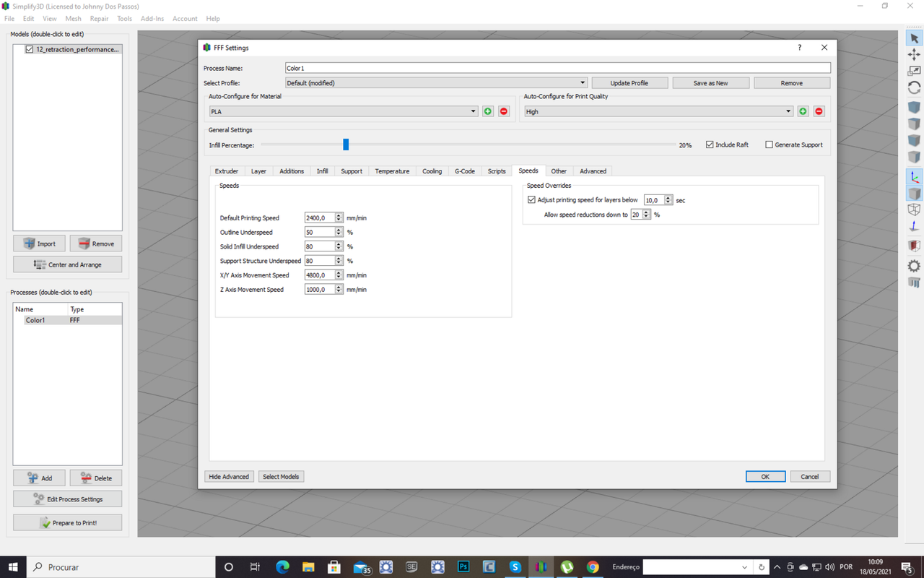Switch to the Cooling tab
The height and width of the screenshot is (578, 924).
432,171
